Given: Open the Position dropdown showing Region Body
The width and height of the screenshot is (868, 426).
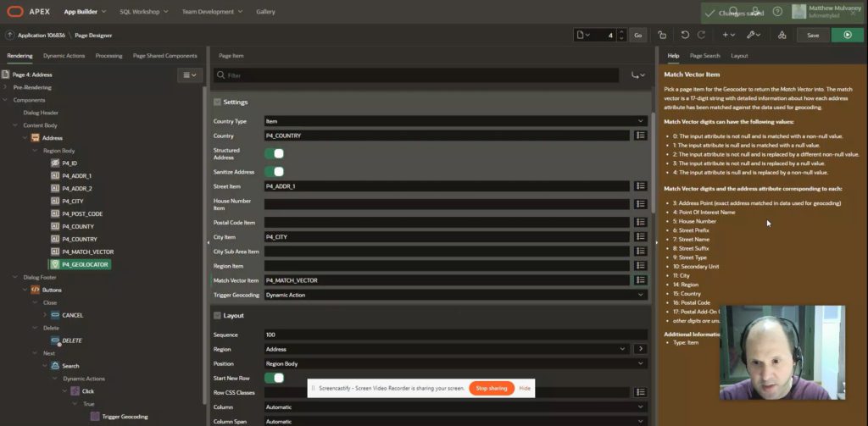Looking at the screenshot, I should tap(455, 363).
